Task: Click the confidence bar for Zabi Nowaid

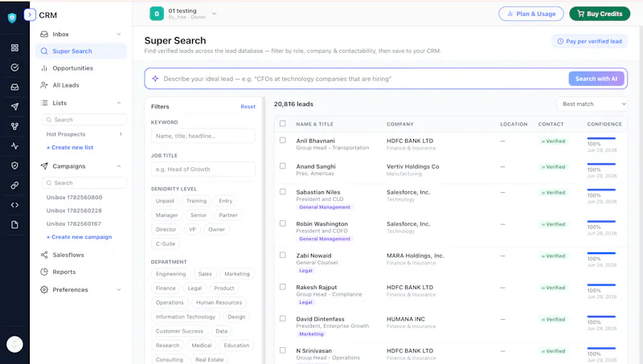Action: coord(601,253)
